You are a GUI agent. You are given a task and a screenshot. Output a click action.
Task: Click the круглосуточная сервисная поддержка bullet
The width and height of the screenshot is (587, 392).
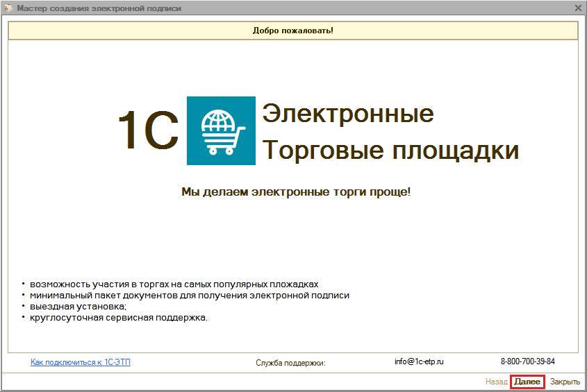pyautogui.click(x=119, y=318)
